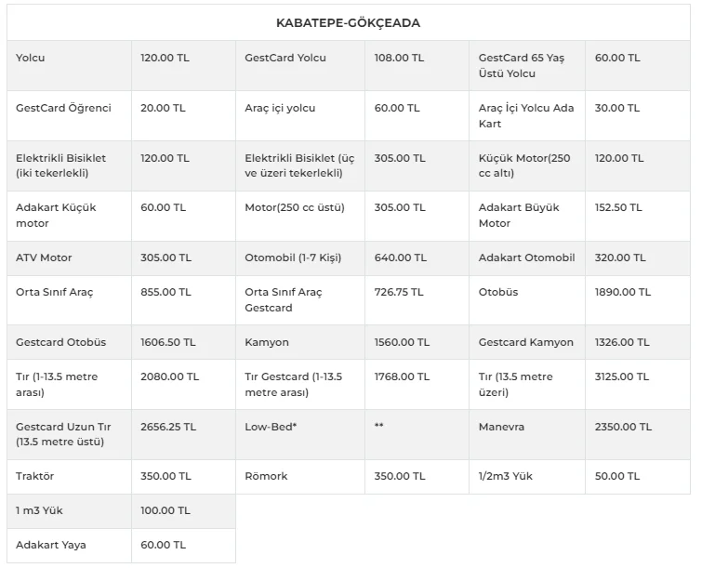The width and height of the screenshot is (728, 568).
Task: Select the ATV Motor row label
Action: [x=44, y=258]
